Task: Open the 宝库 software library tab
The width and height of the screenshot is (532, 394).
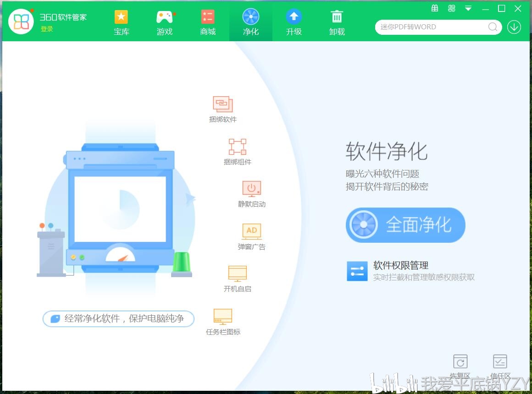Action: 121,23
